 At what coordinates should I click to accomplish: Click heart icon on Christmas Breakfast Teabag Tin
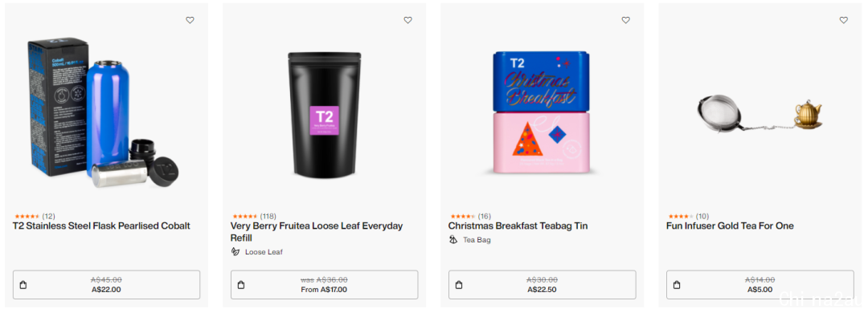[x=625, y=20]
